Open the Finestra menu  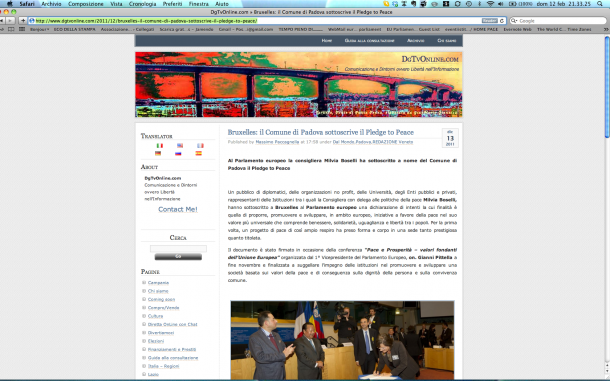(198, 4)
